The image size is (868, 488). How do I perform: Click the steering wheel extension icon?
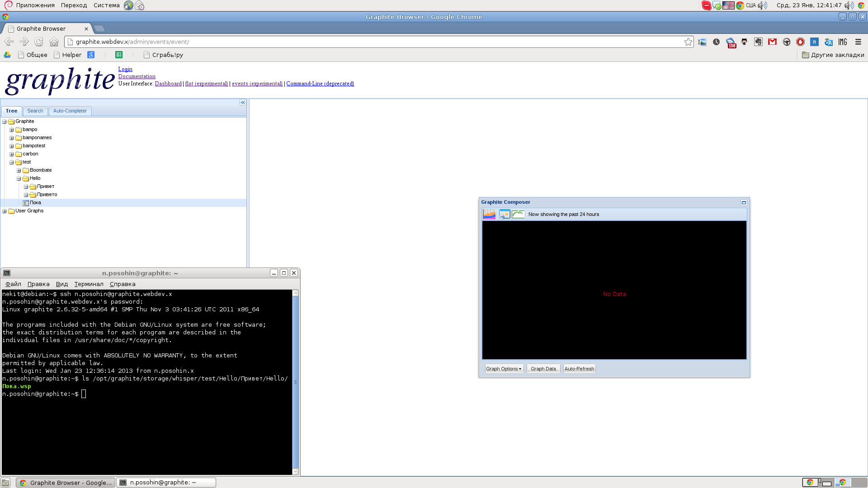click(x=786, y=42)
